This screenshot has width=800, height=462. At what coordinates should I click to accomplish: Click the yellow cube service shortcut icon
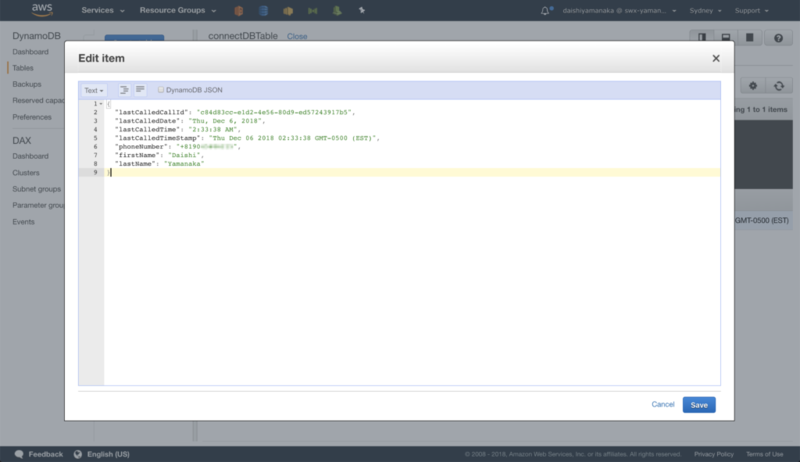(288, 10)
